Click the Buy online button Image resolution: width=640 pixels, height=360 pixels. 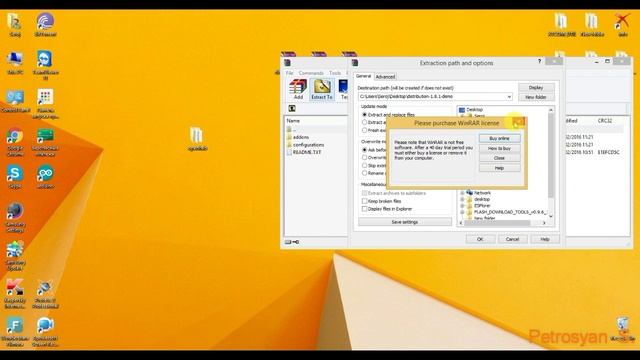[x=499, y=139]
